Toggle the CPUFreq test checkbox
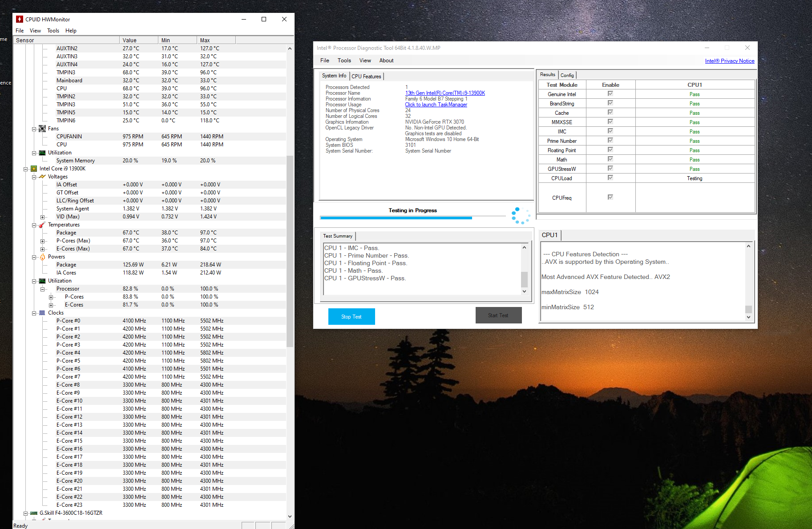The height and width of the screenshot is (529, 812). pyautogui.click(x=610, y=197)
